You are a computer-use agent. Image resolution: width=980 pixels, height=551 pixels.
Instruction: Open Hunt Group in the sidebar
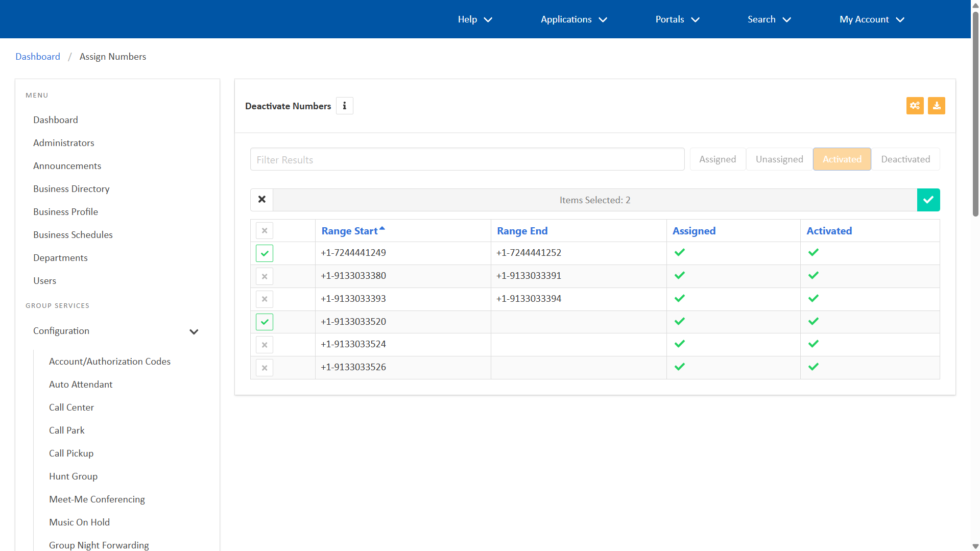[73, 476]
